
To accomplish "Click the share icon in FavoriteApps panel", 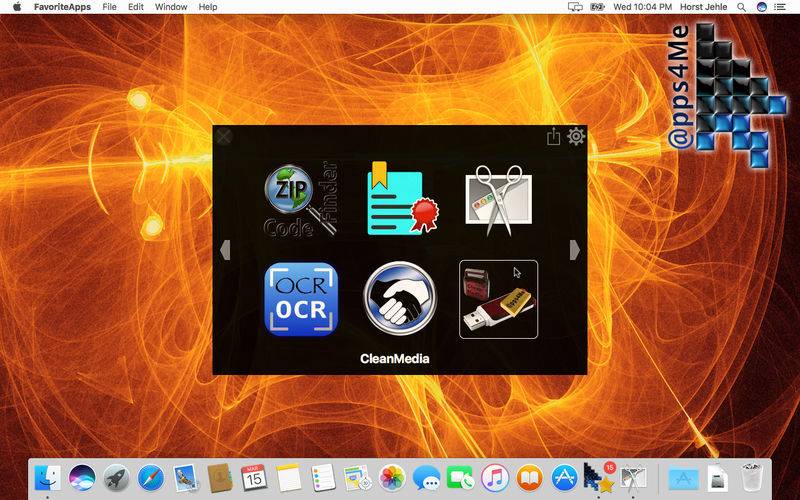I will [x=554, y=137].
